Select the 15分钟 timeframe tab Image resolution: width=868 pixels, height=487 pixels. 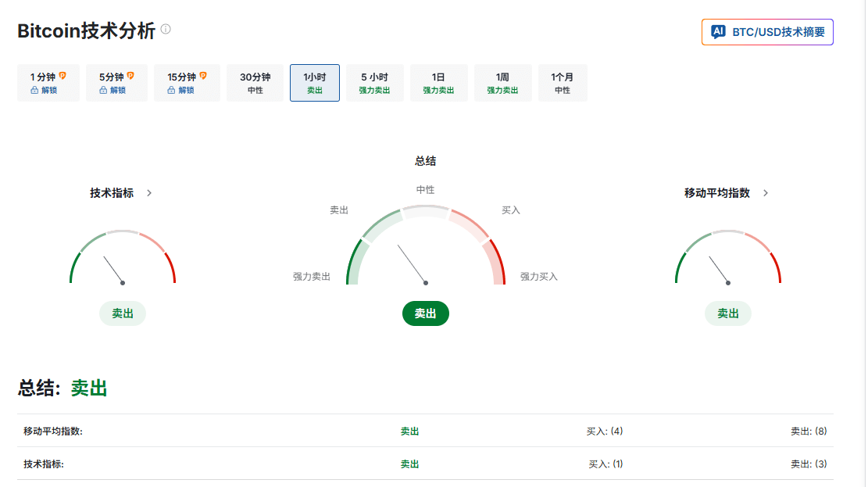tap(187, 83)
